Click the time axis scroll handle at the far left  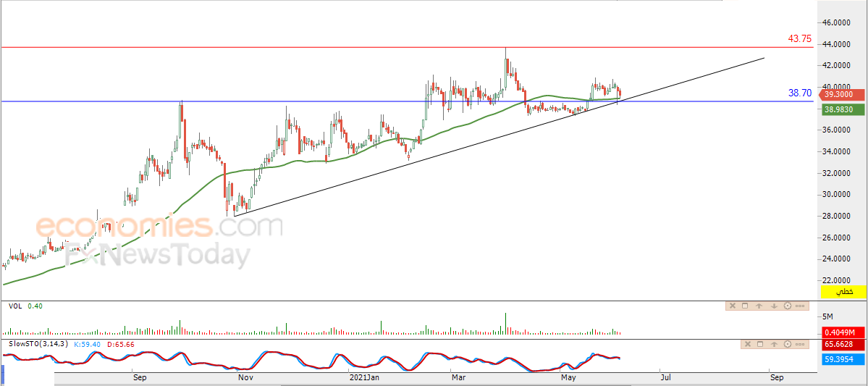pyautogui.click(x=1, y=375)
